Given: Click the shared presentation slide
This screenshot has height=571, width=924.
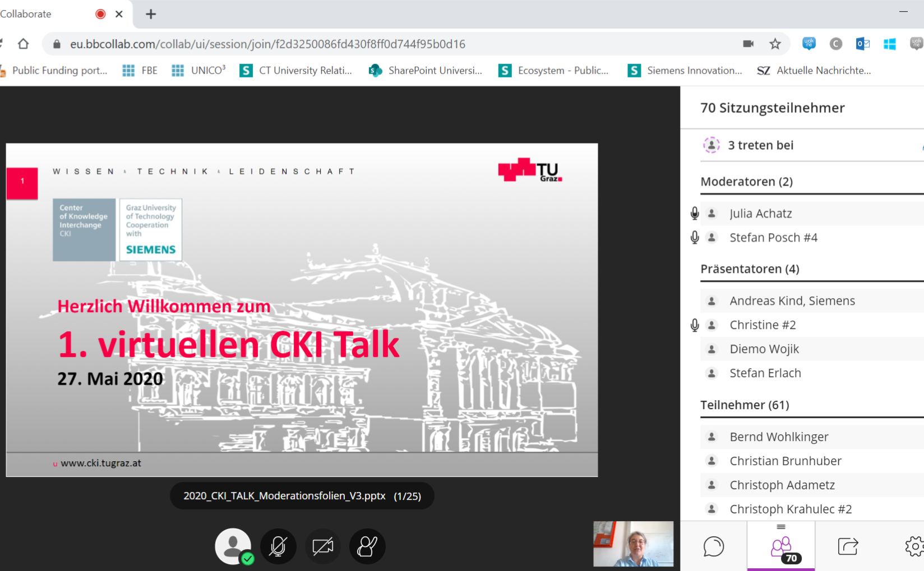Looking at the screenshot, I should (x=302, y=310).
